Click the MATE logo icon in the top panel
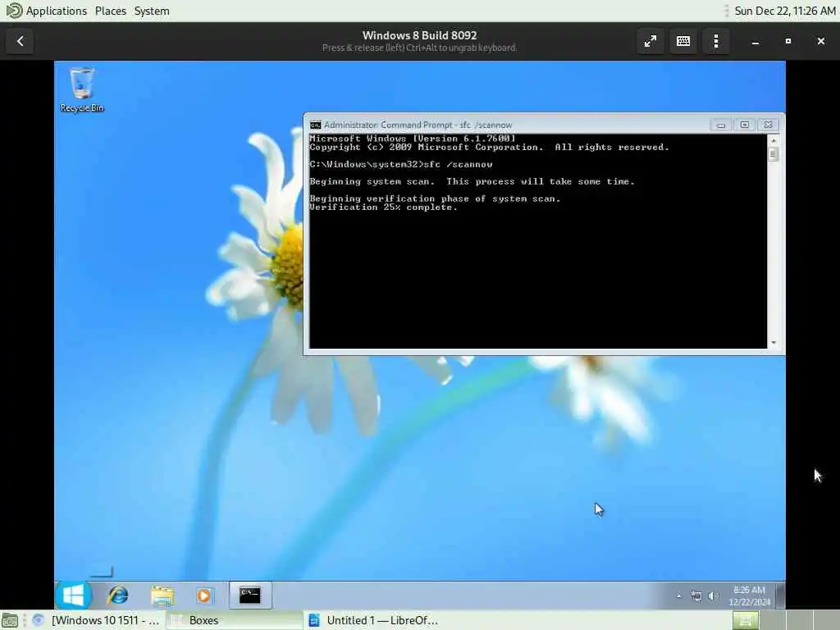The image size is (840, 630). pyautogui.click(x=13, y=11)
